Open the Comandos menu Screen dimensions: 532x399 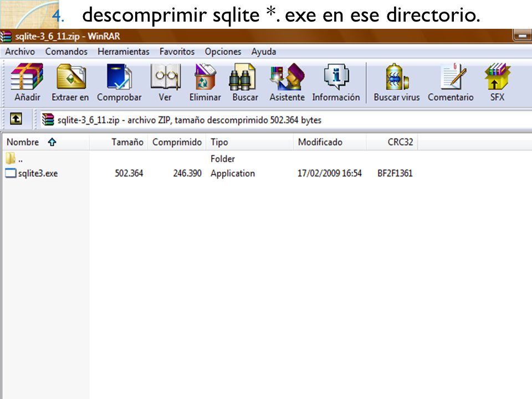coord(66,52)
